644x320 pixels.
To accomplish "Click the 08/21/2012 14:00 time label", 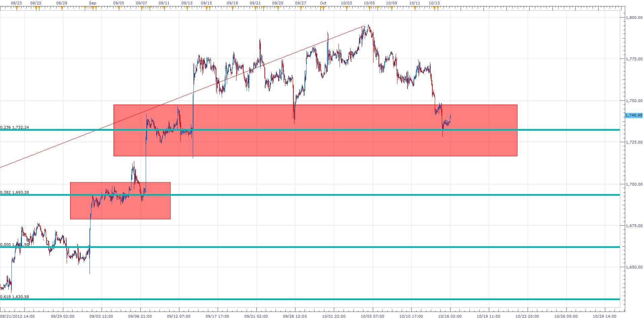I will (x=17, y=316).
